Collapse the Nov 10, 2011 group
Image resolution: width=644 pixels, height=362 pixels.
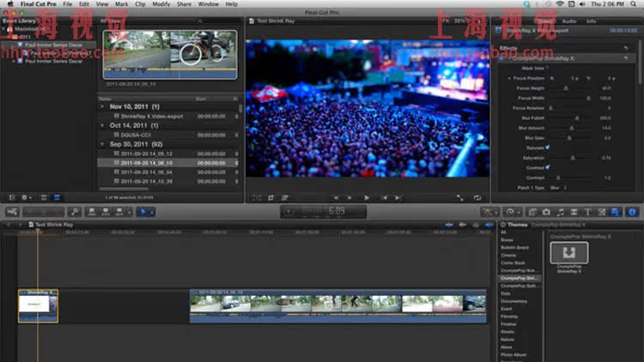[x=102, y=106]
